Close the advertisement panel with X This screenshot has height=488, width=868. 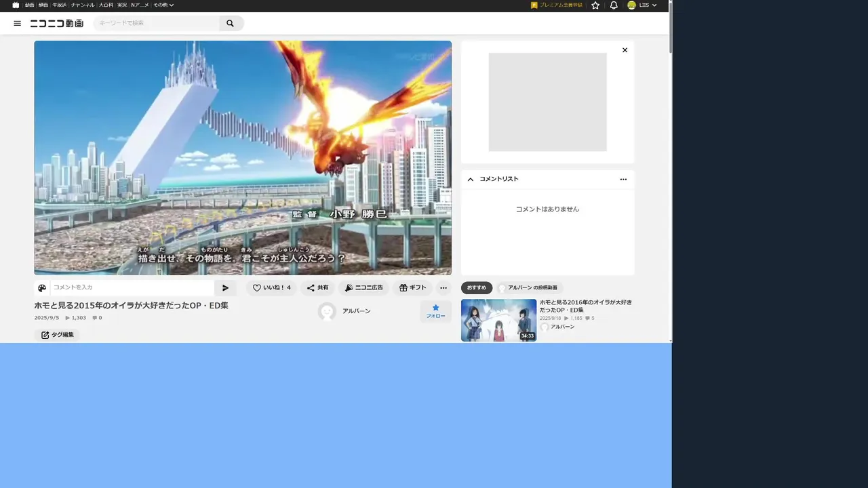point(625,50)
